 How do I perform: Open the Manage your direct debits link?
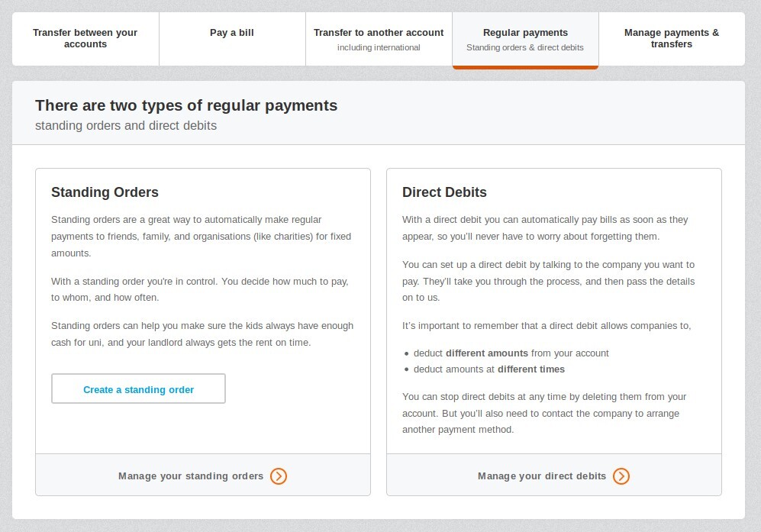(x=542, y=476)
